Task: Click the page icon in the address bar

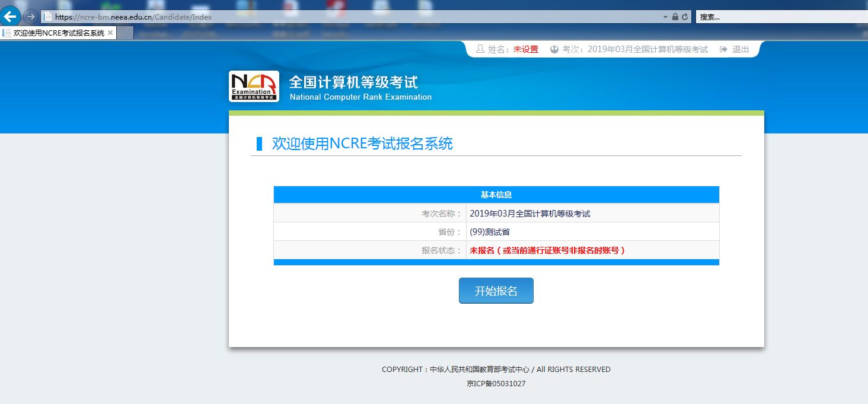Action: (x=47, y=17)
